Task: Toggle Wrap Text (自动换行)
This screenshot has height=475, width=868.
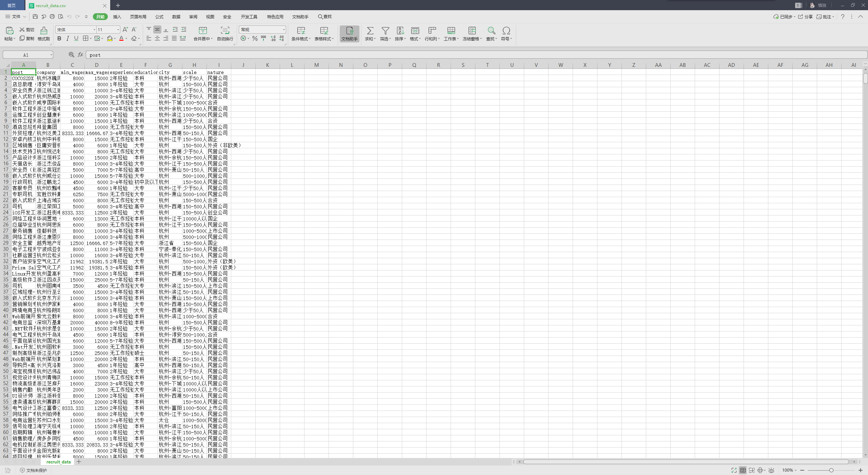Action: point(225,31)
